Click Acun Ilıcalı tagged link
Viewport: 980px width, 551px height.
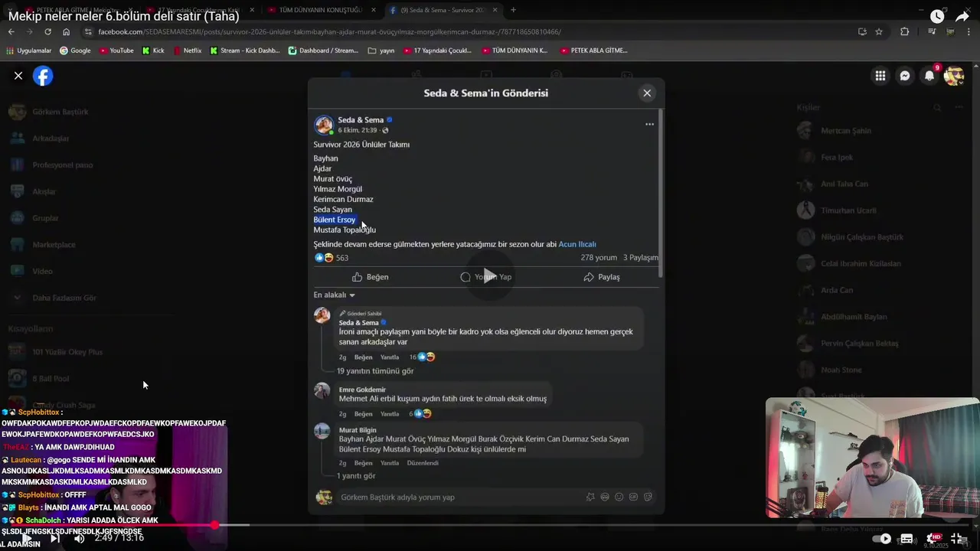[x=577, y=244]
